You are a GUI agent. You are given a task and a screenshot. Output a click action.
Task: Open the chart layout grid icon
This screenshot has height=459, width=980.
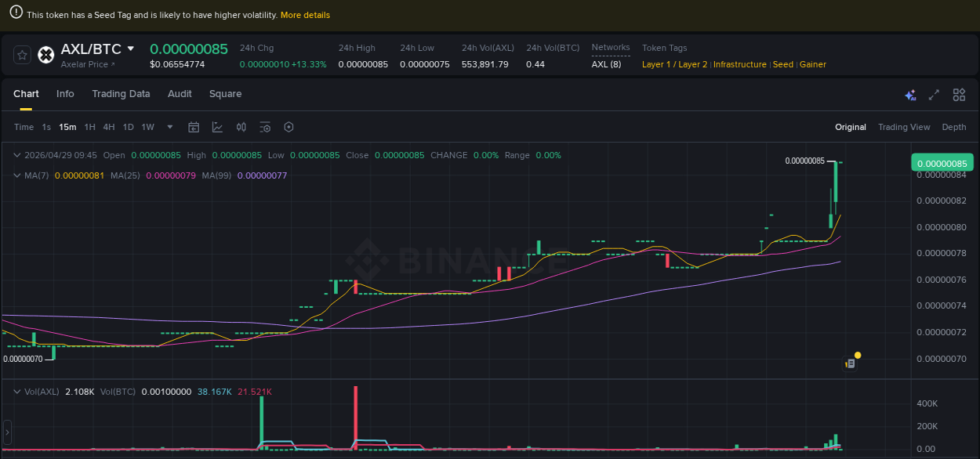click(959, 95)
